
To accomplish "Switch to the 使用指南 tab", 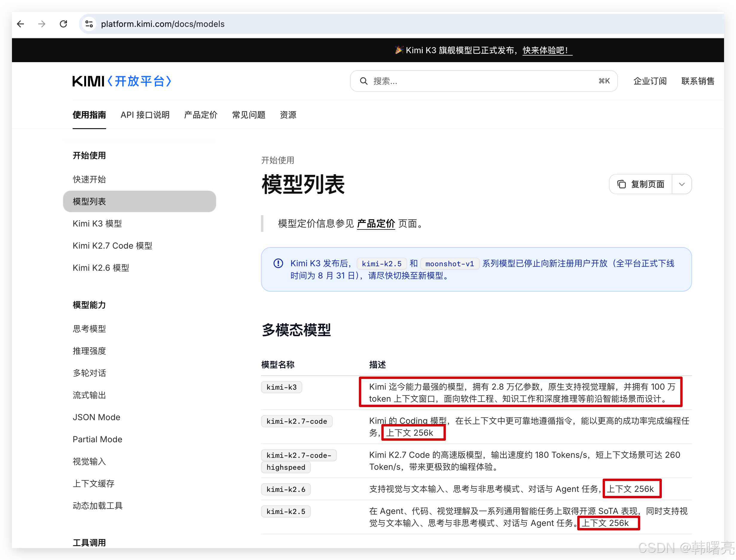I will (89, 115).
